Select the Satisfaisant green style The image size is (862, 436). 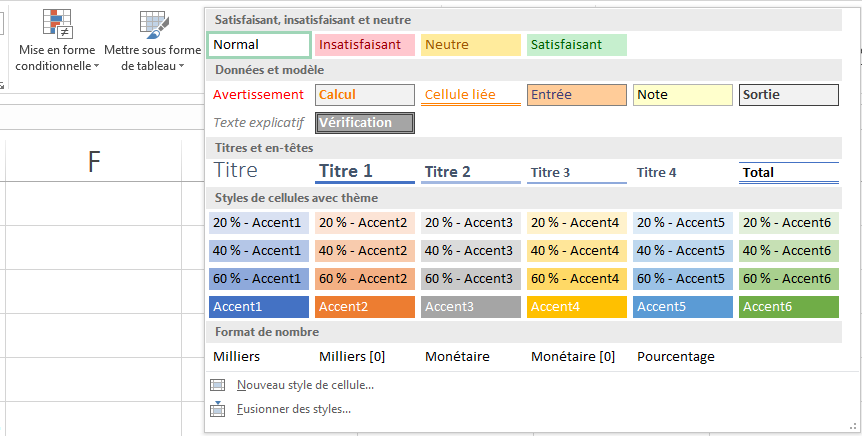coord(577,45)
